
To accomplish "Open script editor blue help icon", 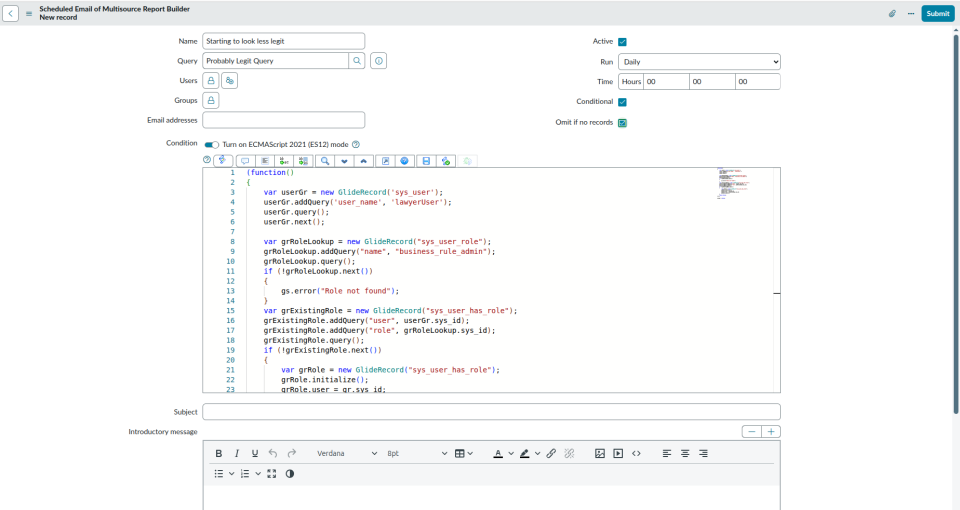I will [x=404, y=160].
